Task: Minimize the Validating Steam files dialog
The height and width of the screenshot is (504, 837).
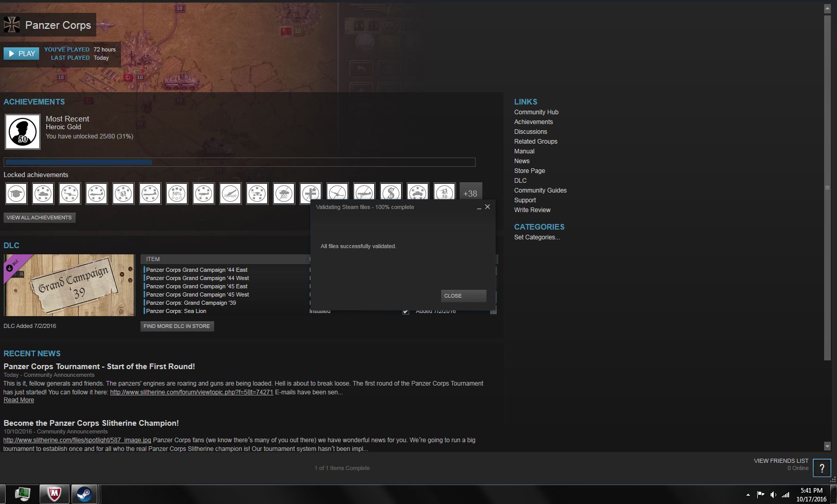Action: (x=479, y=207)
